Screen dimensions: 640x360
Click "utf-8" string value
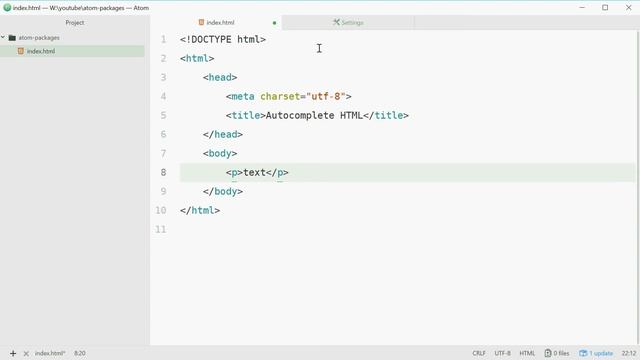[326, 96]
